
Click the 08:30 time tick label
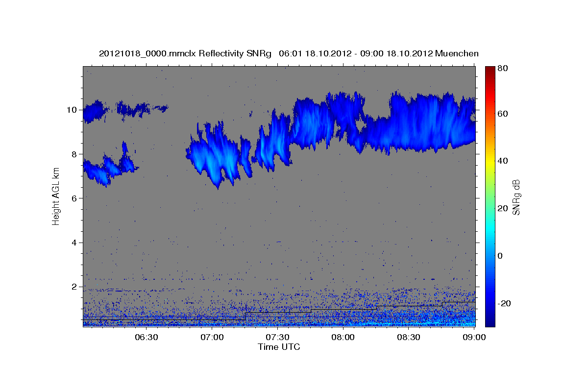tap(409, 337)
